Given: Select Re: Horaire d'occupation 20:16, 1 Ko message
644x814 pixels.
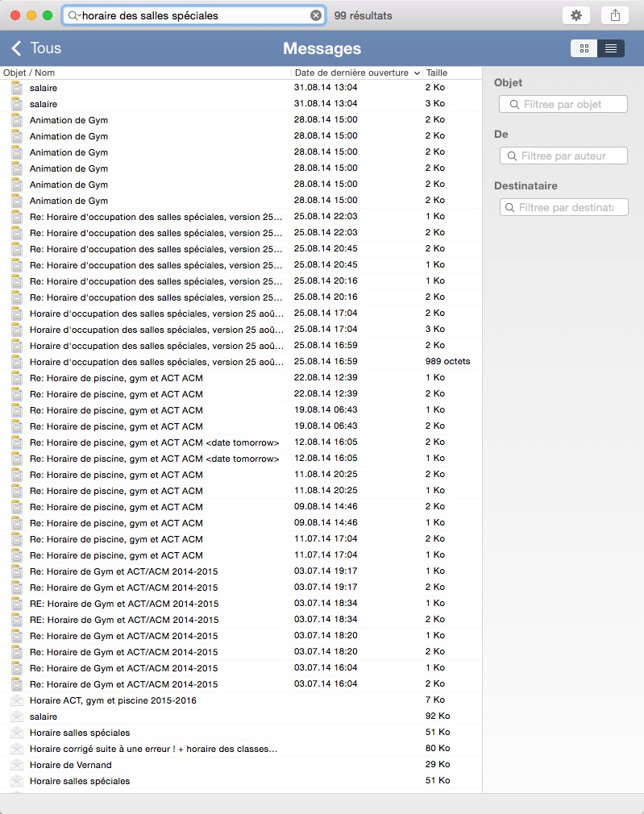Looking at the screenshot, I should [241, 281].
